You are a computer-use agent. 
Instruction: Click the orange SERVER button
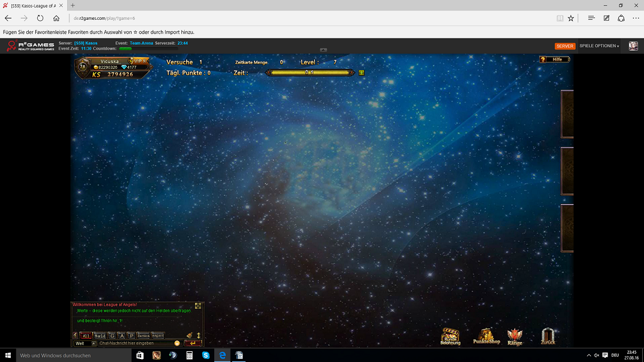[x=564, y=46]
